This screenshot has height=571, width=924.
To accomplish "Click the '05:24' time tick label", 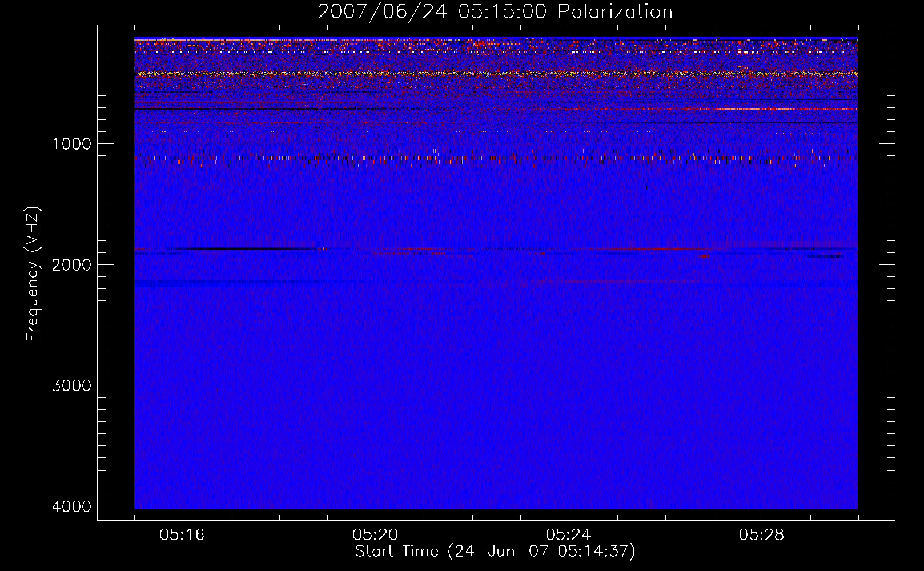I will tap(568, 535).
